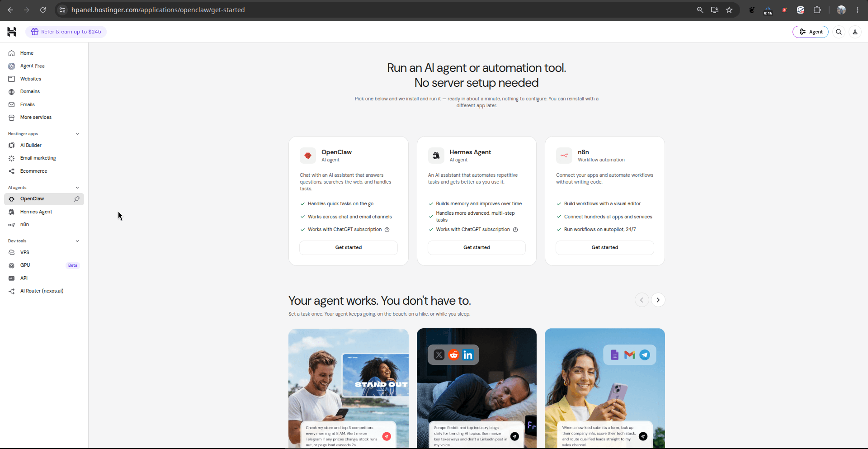Open the Refer & earn link

coord(66,32)
